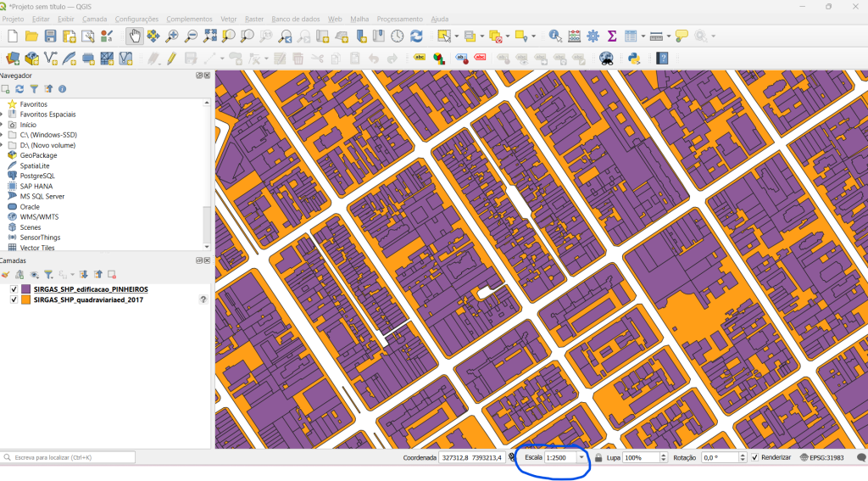Expand the Início tree item
868x481 pixels.
(x=2, y=125)
